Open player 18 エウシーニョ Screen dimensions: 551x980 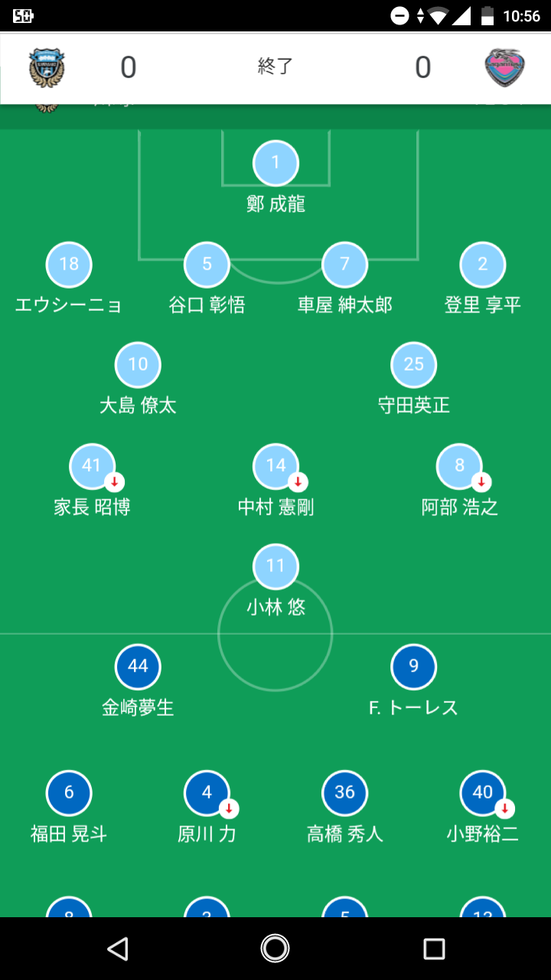[69, 265]
